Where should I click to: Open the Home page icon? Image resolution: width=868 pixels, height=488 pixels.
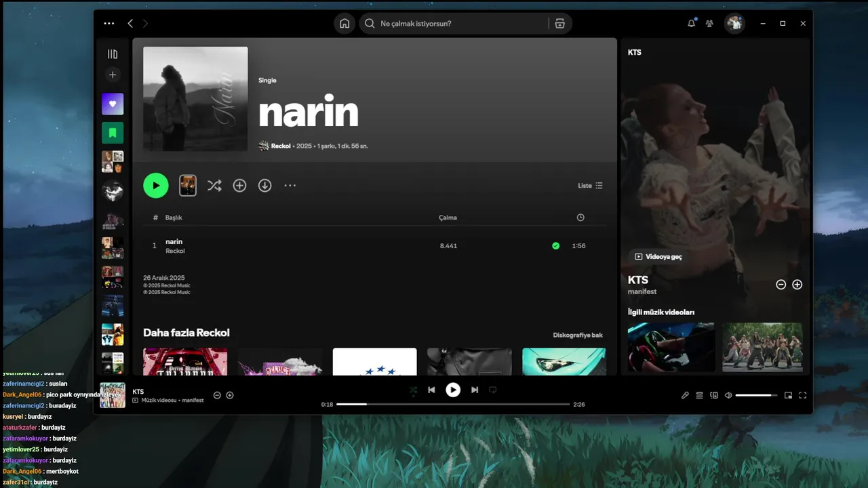pyautogui.click(x=344, y=23)
